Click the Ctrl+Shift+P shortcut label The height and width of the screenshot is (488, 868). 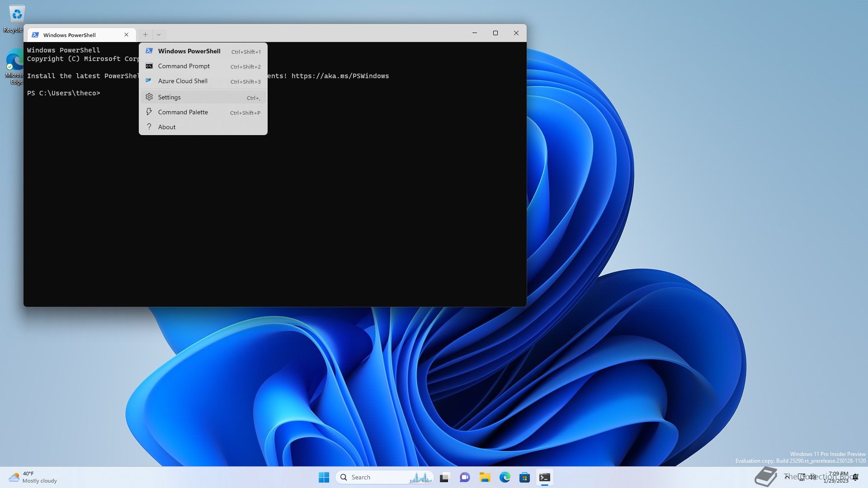pos(245,113)
